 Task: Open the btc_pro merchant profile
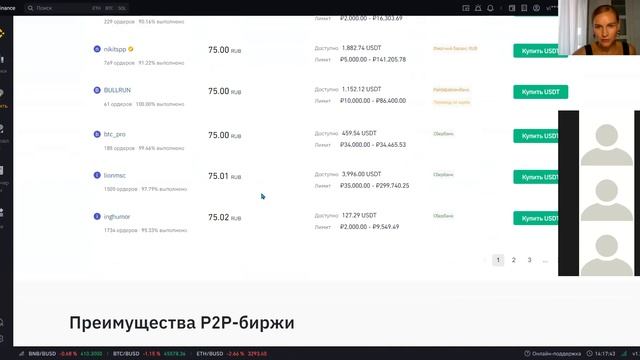click(x=115, y=134)
